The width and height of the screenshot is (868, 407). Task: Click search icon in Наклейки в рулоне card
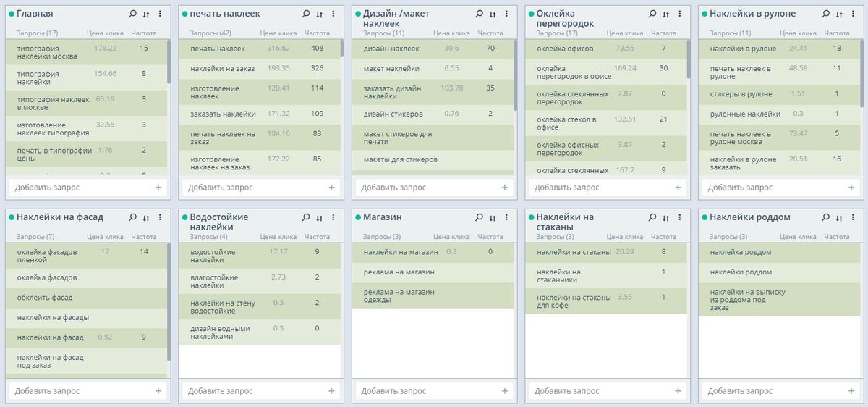825,14
